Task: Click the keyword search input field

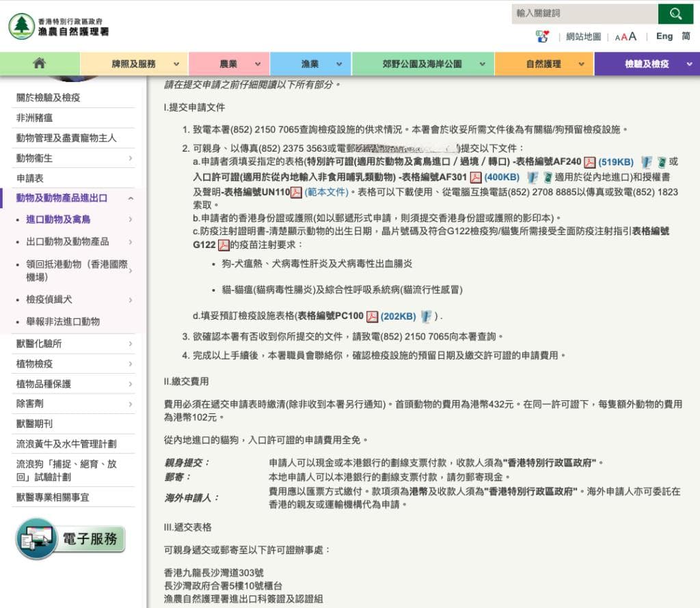Action: pyautogui.click(x=584, y=14)
